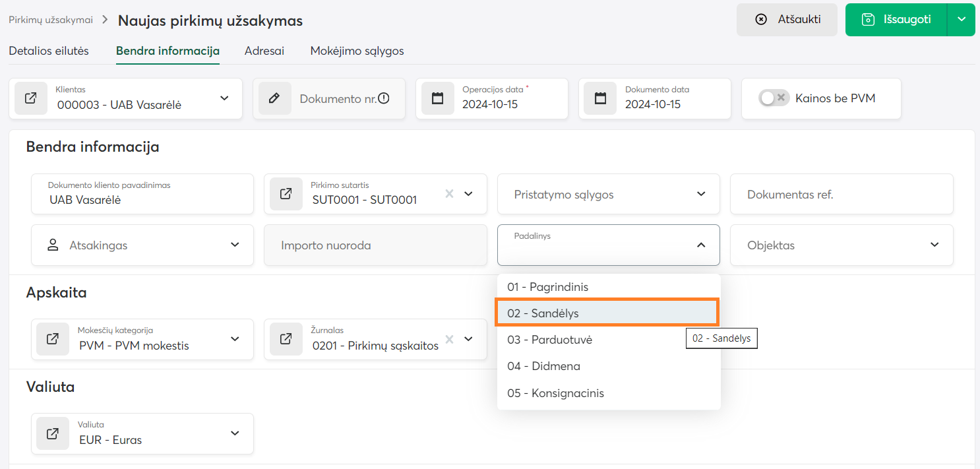The height and width of the screenshot is (469, 980).
Task: Toggle the Kainos be PVM switch
Action: pyautogui.click(x=773, y=98)
